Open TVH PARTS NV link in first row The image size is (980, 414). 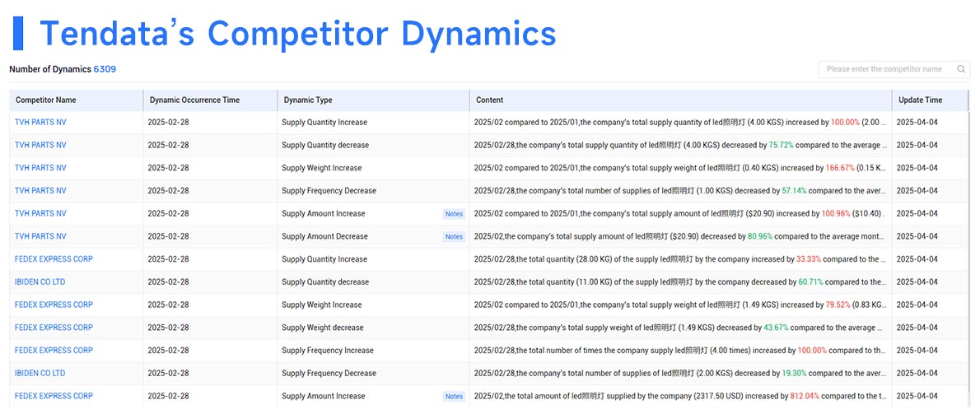click(40, 123)
